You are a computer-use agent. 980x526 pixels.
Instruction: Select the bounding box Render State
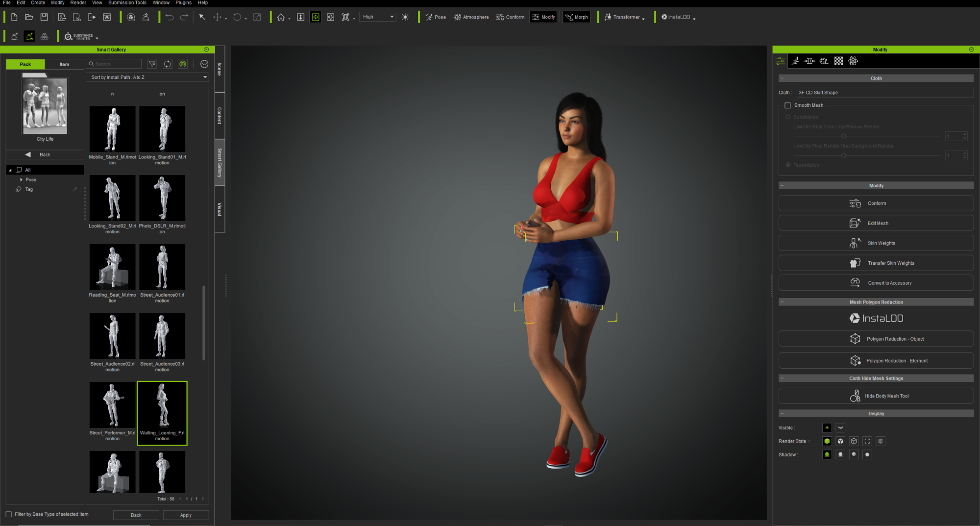pyautogui.click(x=867, y=441)
